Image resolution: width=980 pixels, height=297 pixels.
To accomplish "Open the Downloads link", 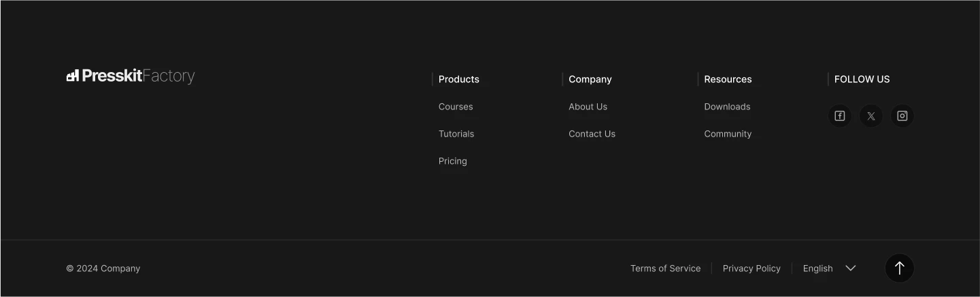I will coord(727,107).
